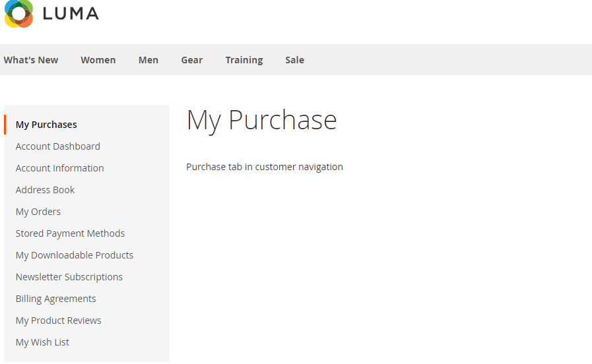Click the Luma logo icon
Image resolution: width=592 pixels, height=364 pixels.
point(18,13)
